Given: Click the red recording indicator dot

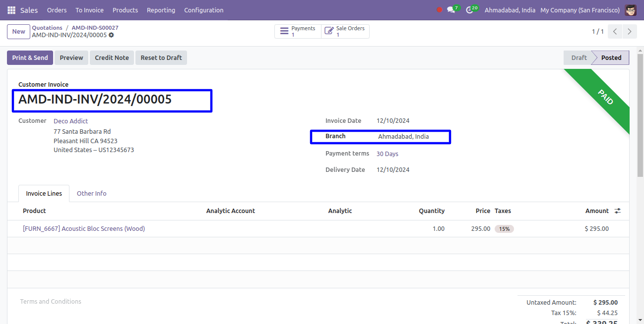Looking at the screenshot, I should click(x=439, y=10).
